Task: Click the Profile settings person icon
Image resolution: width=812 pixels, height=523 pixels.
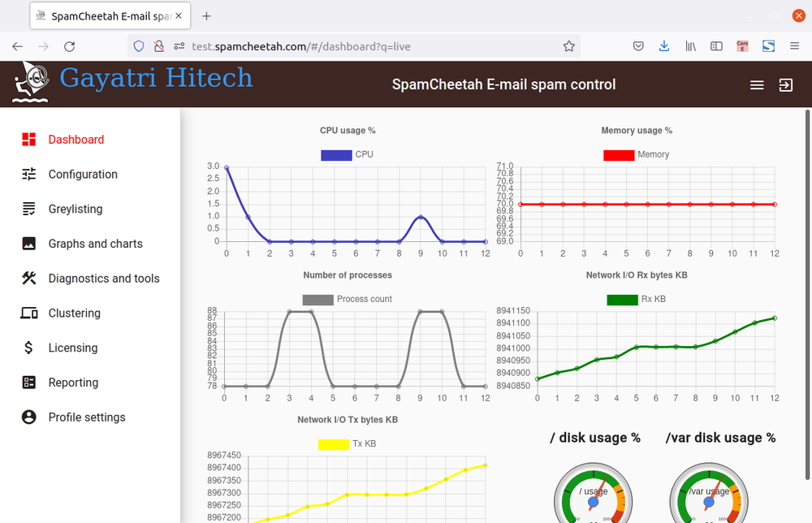Action: pyautogui.click(x=29, y=417)
